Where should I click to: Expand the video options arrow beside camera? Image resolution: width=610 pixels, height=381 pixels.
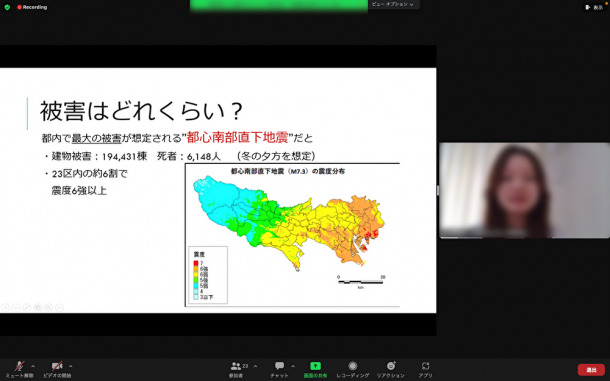70,366
